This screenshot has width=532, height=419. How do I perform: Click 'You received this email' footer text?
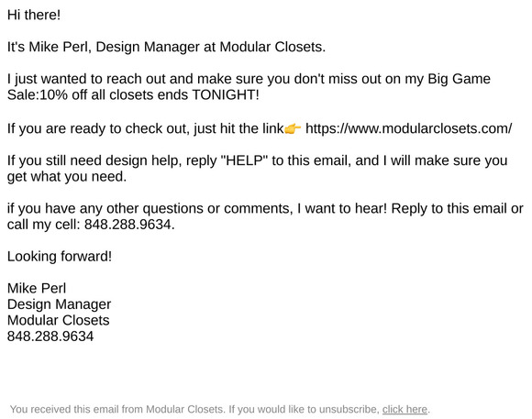[65, 409]
